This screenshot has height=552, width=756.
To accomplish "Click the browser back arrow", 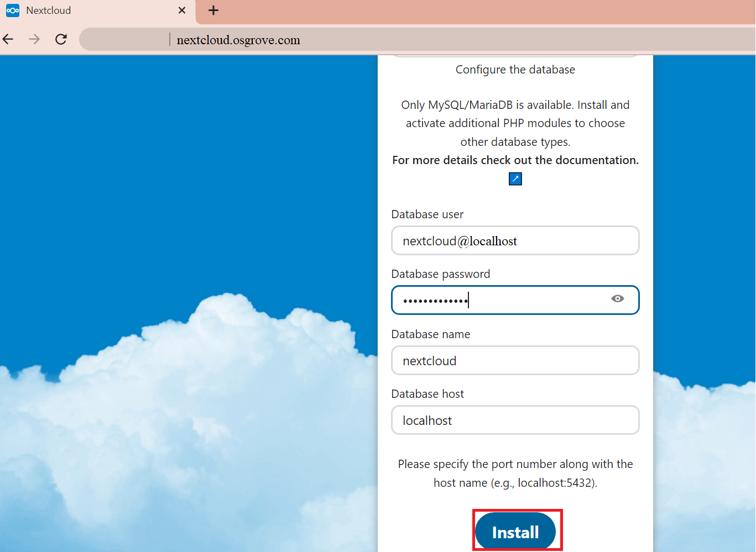I will point(8,39).
